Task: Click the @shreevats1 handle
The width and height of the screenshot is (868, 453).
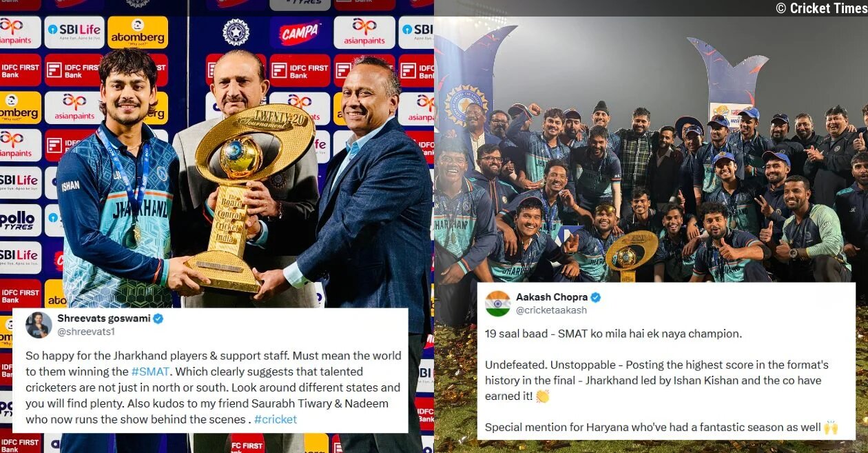Action: pyautogui.click(x=86, y=332)
